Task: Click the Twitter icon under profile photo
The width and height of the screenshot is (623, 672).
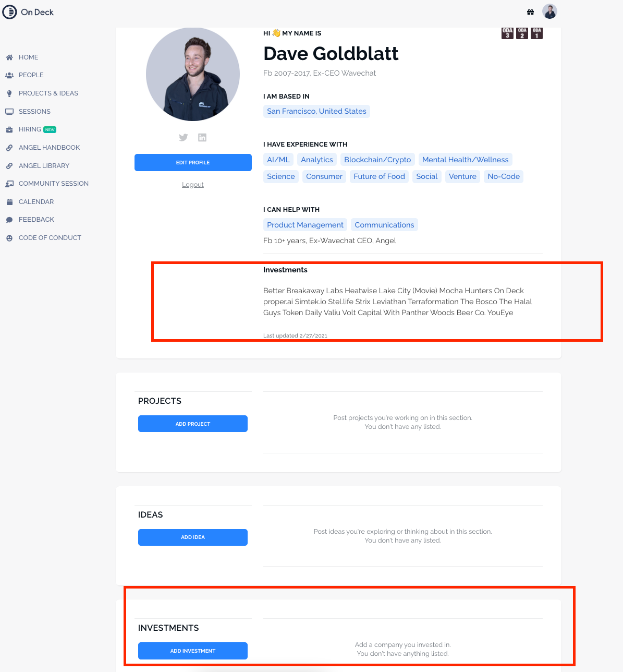Action: click(x=184, y=137)
